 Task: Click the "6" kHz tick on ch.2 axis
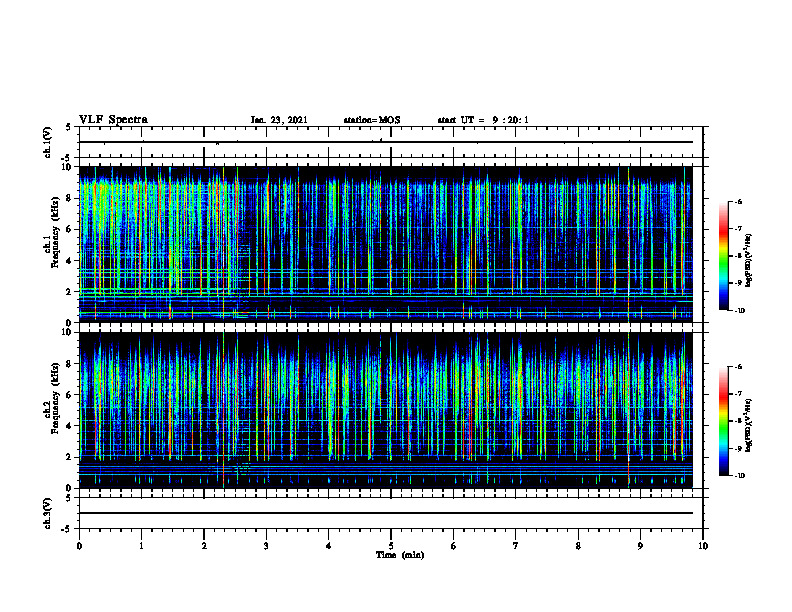point(69,395)
